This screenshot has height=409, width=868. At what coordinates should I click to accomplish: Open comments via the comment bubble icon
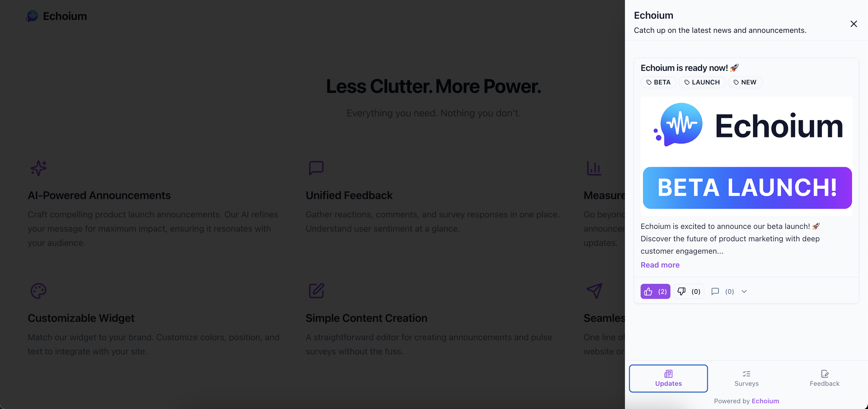(x=715, y=291)
